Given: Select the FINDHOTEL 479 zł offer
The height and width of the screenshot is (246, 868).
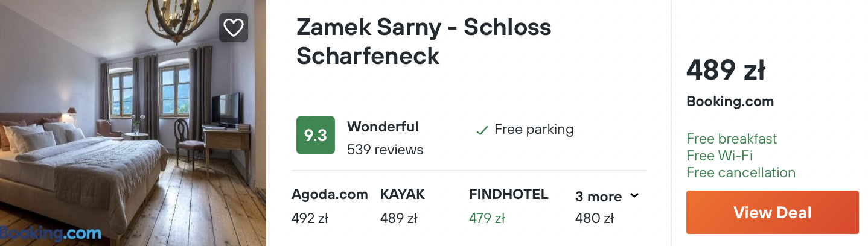Looking at the screenshot, I should (508, 206).
